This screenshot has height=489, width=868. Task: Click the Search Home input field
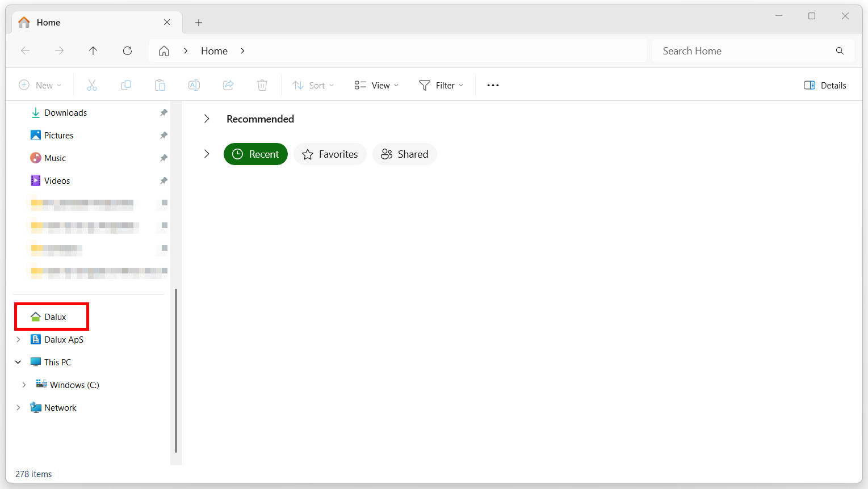point(738,50)
